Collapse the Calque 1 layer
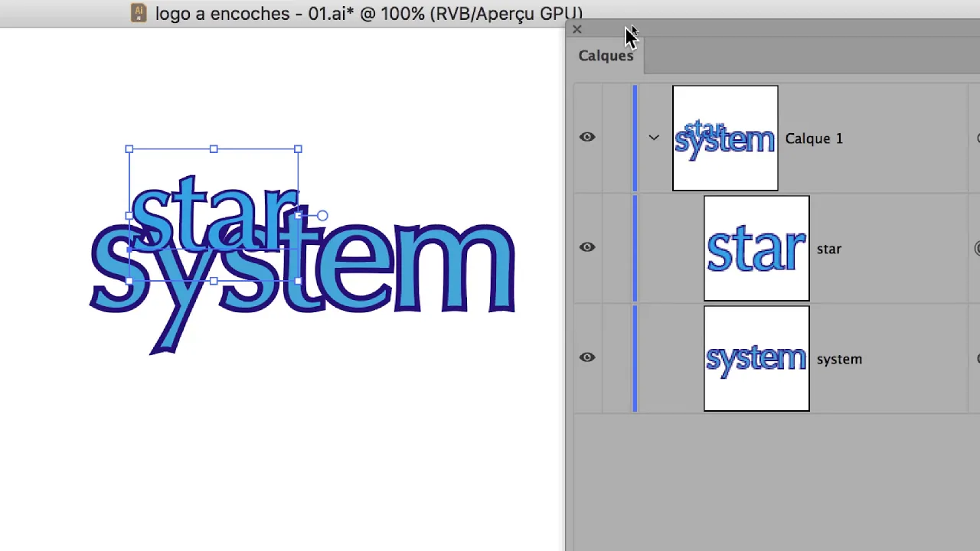 tap(654, 138)
